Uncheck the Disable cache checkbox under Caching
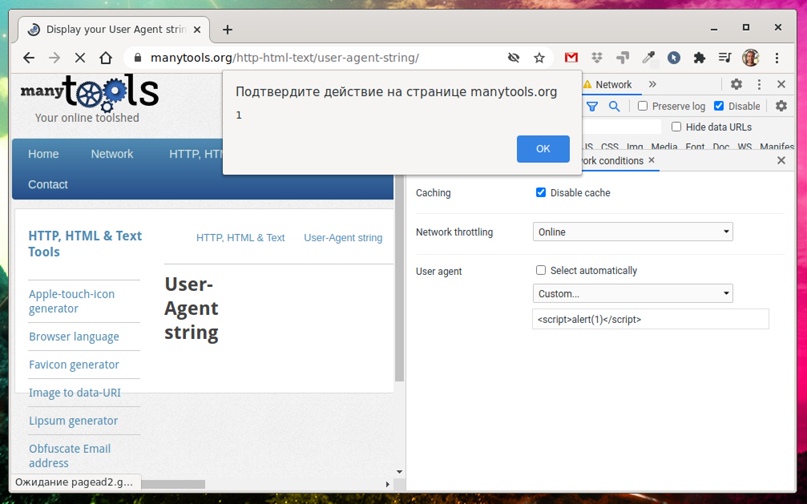The height and width of the screenshot is (504, 807). (x=541, y=193)
